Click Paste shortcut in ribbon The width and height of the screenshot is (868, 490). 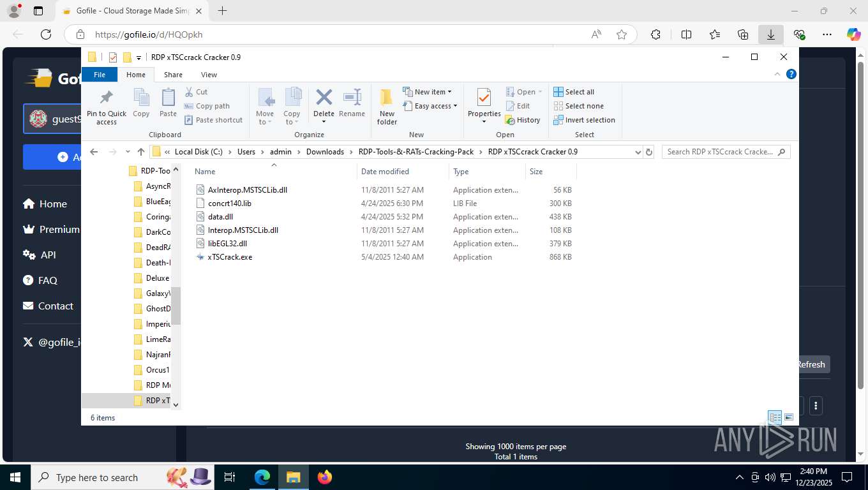pos(213,120)
